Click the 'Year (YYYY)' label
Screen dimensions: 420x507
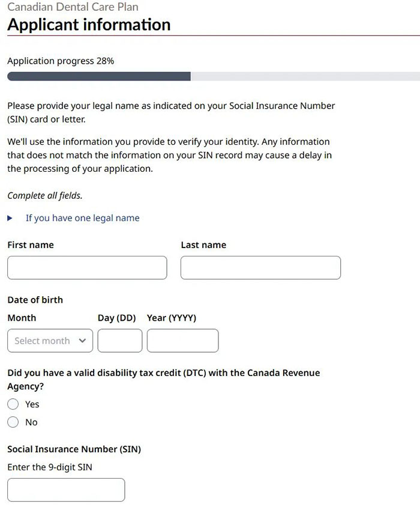(172, 318)
